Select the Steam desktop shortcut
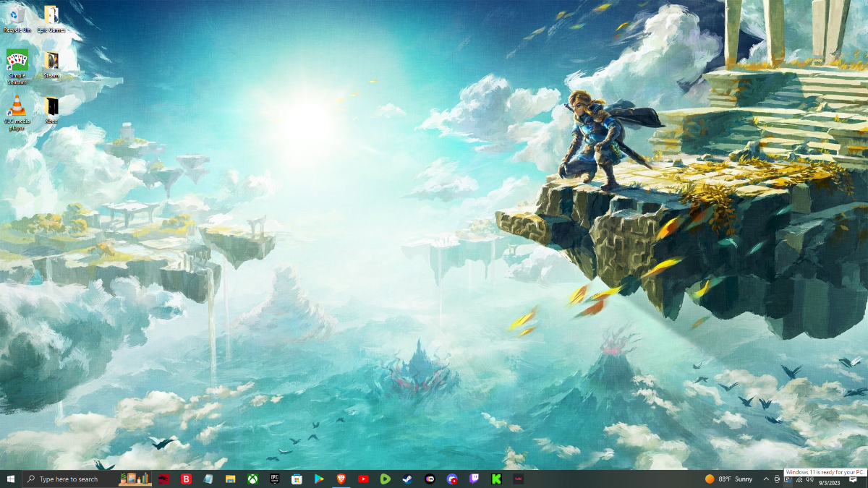The height and width of the screenshot is (488, 868). tap(51, 64)
